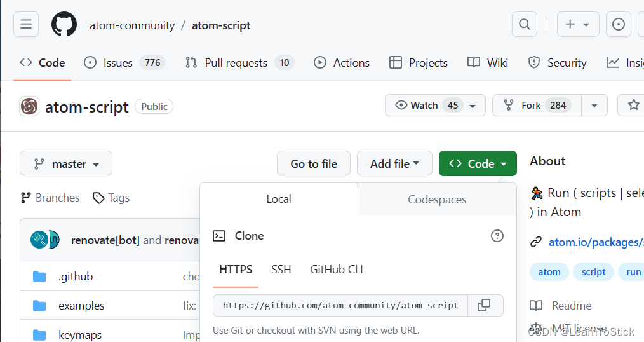Screen dimensions: 644x342
Task: Select the HTTPS clone option
Action: point(236,270)
